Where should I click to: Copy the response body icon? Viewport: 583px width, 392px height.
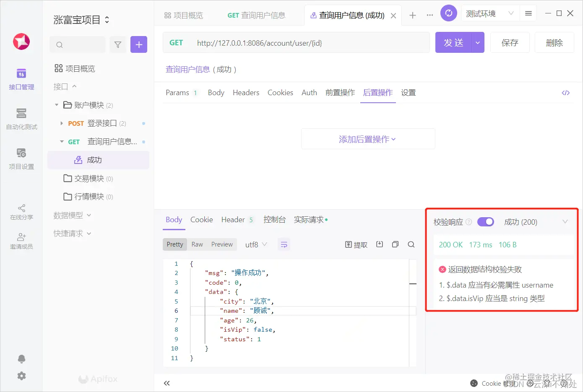[395, 244]
